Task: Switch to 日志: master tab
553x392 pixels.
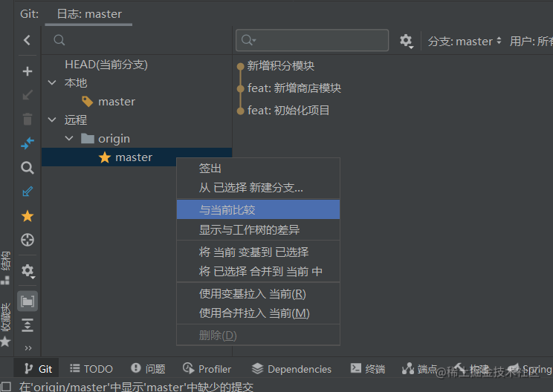Action: [x=89, y=14]
